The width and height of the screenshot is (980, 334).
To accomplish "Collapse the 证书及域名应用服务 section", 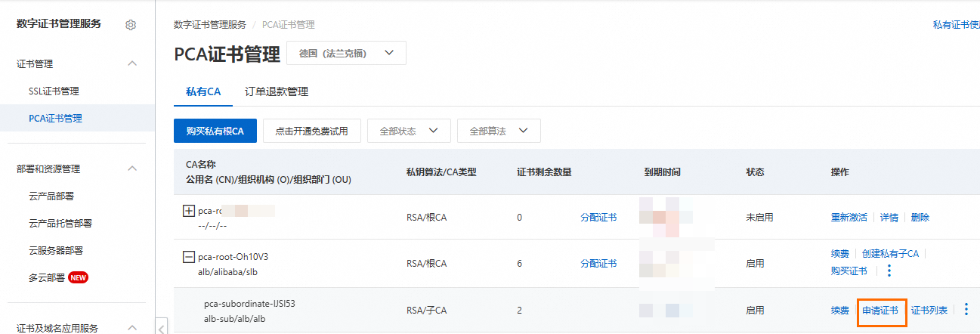I will click(133, 327).
